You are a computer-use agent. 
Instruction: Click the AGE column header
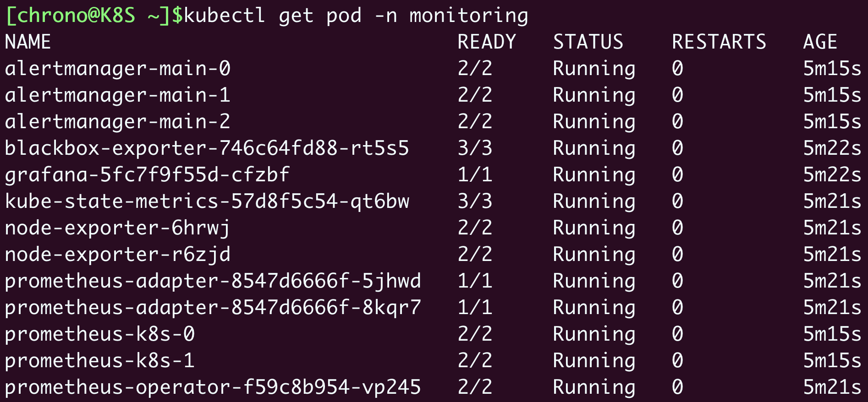pyautogui.click(x=820, y=42)
